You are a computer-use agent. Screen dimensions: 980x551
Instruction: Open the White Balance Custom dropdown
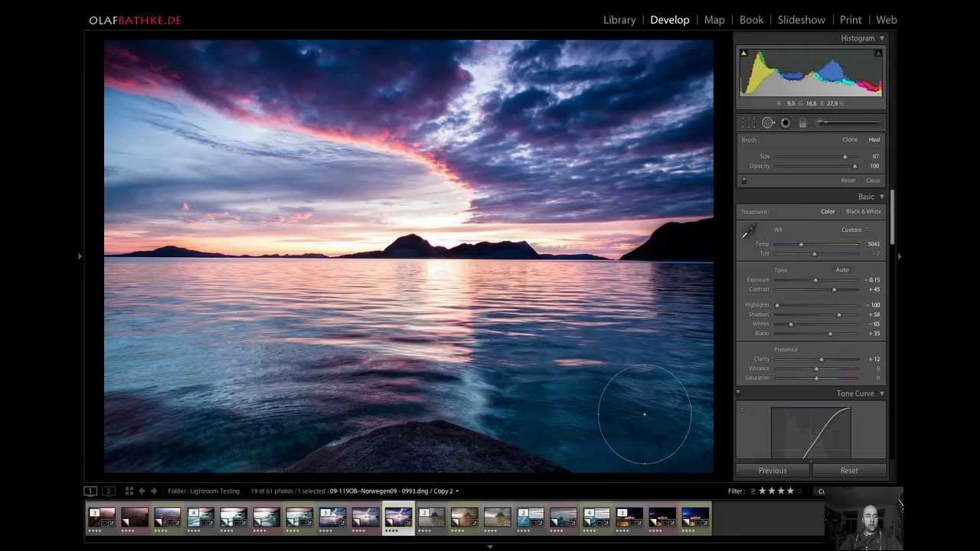tap(854, 230)
